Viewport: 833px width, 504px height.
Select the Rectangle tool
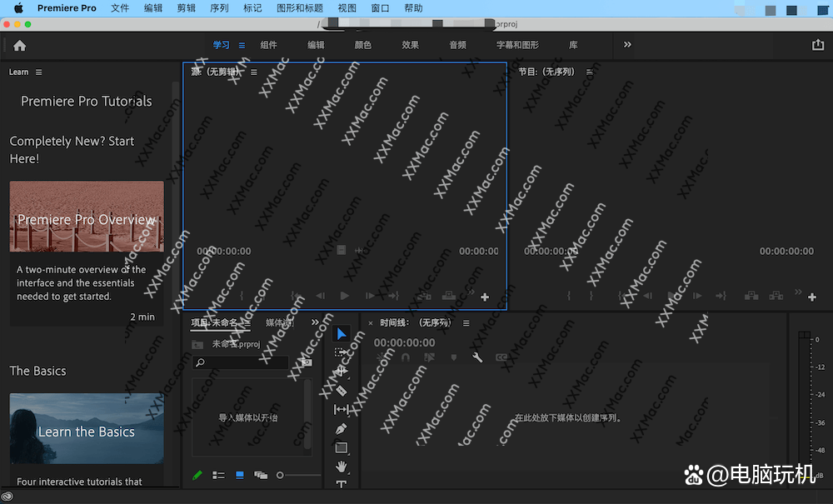pyautogui.click(x=342, y=447)
